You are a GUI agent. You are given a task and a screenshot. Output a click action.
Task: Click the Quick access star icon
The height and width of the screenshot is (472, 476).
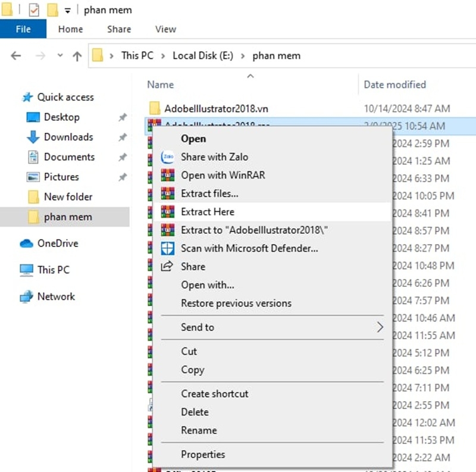pos(27,97)
